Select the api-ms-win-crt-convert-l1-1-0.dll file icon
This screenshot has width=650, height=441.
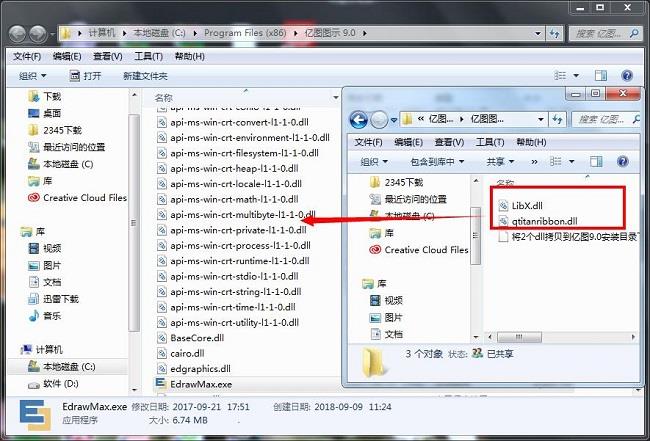[162, 122]
